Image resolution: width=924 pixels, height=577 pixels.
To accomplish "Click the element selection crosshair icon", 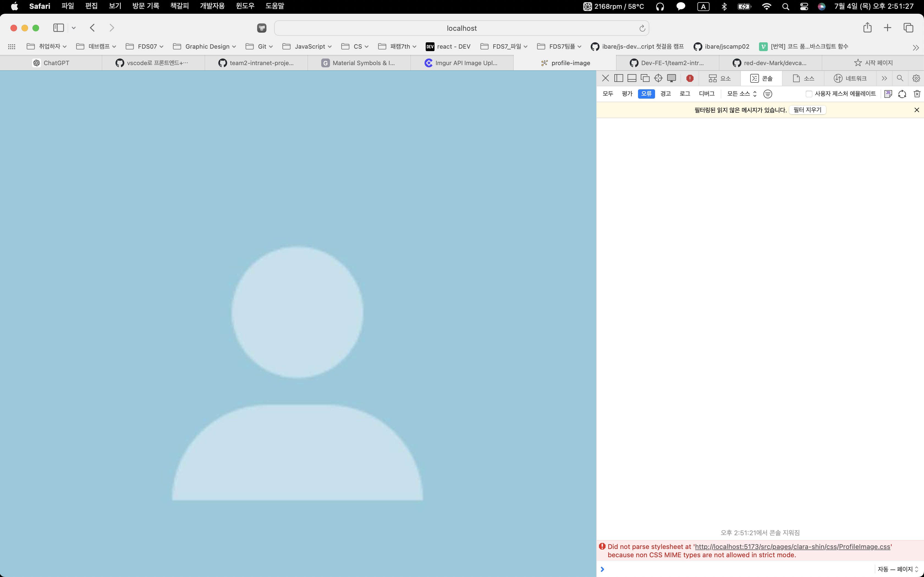I will [658, 78].
